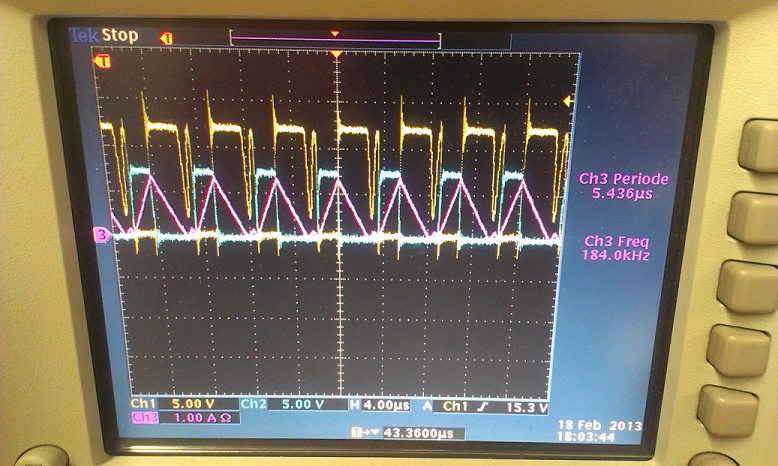Click the 18:03:44 time readout
The height and width of the screenshot is (466, 778).
[x=586, y=437]
